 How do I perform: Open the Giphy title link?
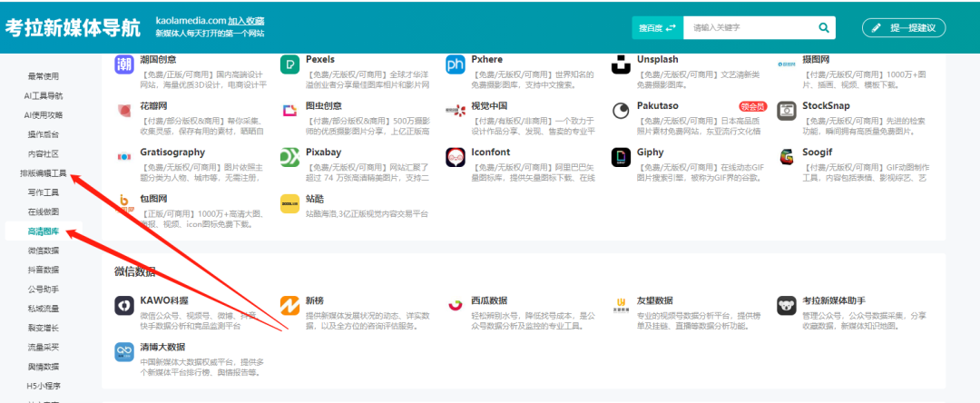click(650, 152)
